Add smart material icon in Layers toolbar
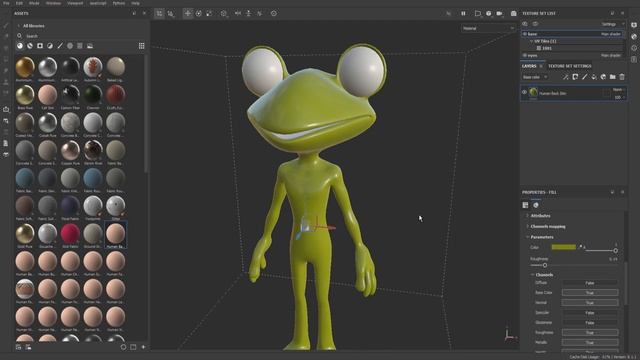 point(603,77)
